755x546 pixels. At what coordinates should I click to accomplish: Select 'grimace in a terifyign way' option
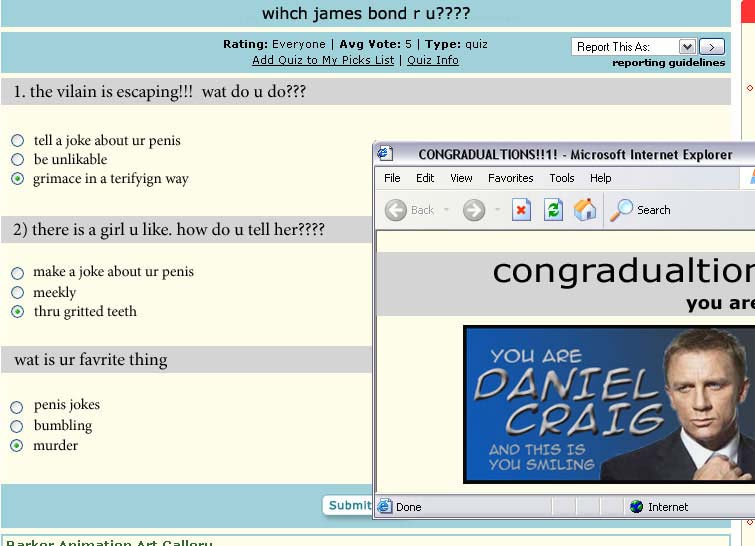click(x=17, y=179)
